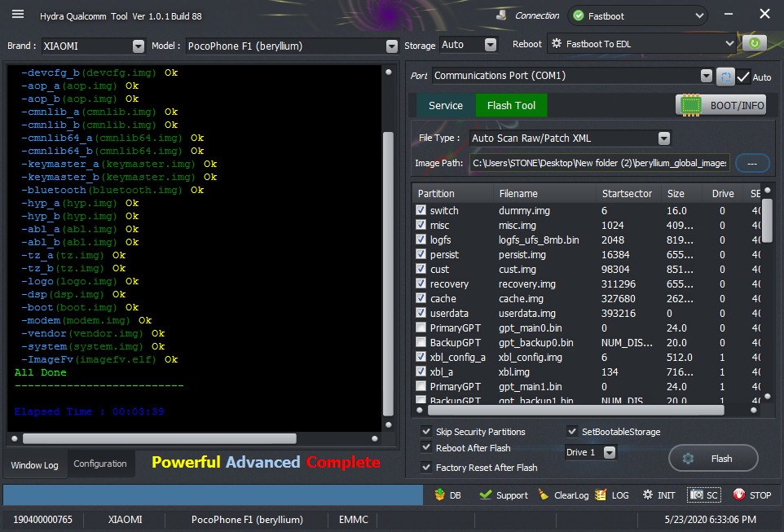784x532 pixels.
Task: Toggle Skip Security Partitions checkbox
Action: point(426,431)
